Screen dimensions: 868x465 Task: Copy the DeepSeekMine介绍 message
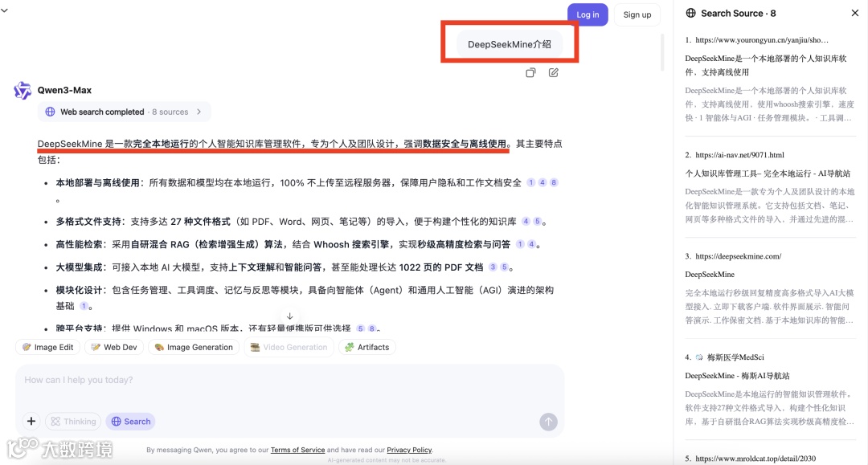point(530,72)
